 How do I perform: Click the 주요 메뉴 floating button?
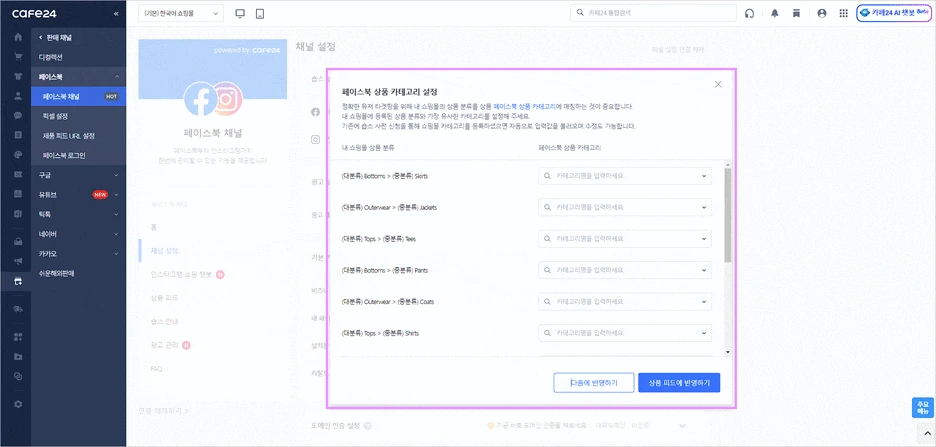pyautogui.click(x=922, y=408)
